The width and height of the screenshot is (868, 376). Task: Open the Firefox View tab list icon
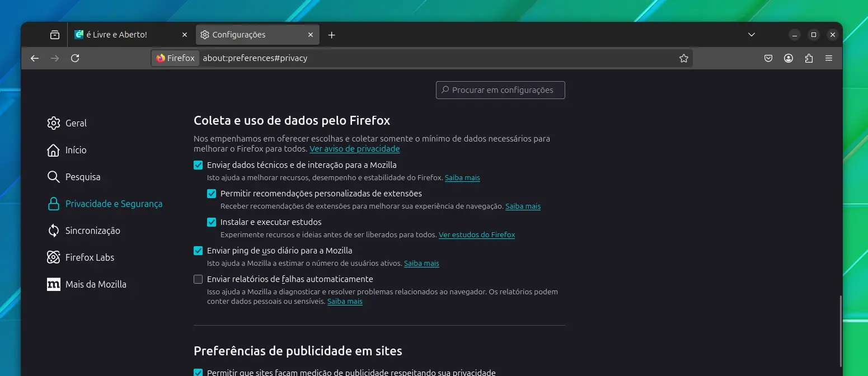click(54, 35)
